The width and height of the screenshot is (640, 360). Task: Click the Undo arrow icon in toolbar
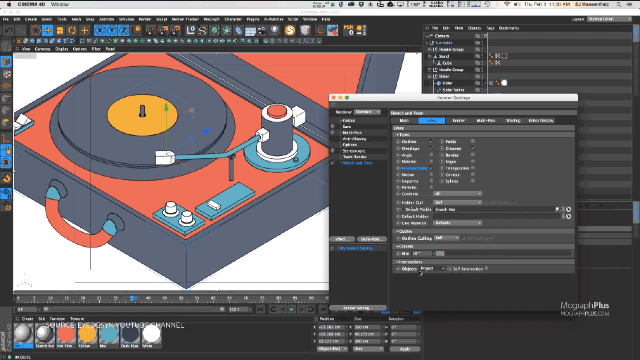pyautogui.click(x=9, y=30)
